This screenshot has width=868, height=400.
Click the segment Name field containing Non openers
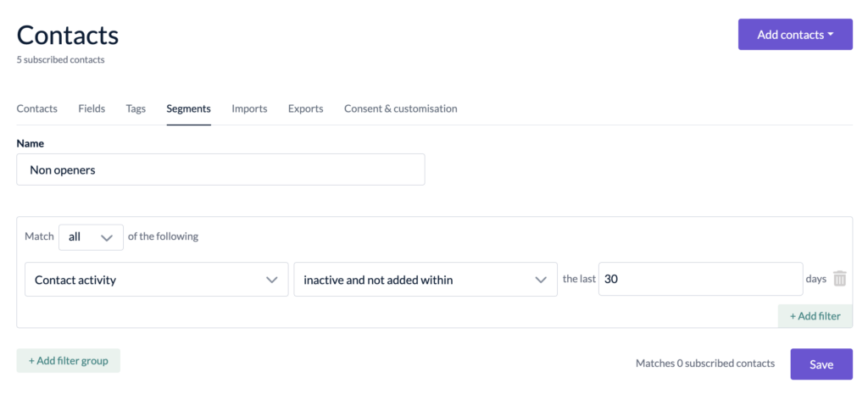[x=220, y=169]
